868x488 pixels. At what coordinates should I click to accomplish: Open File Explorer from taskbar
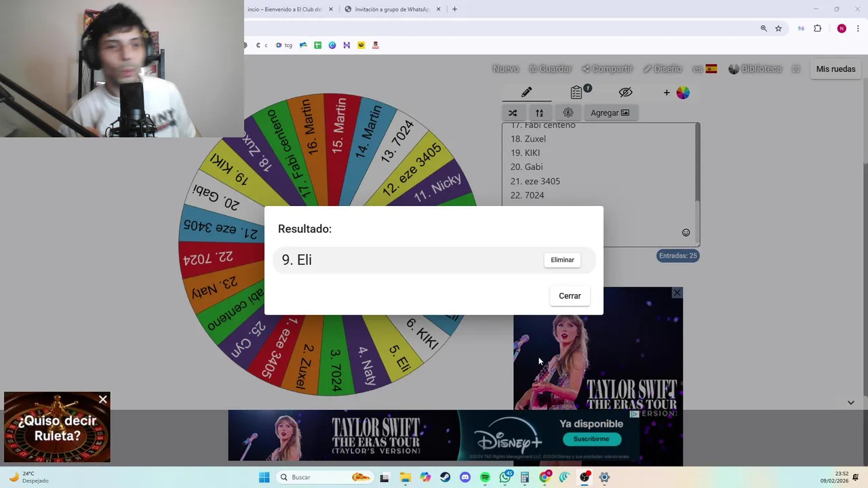click(x=405, y=477)
